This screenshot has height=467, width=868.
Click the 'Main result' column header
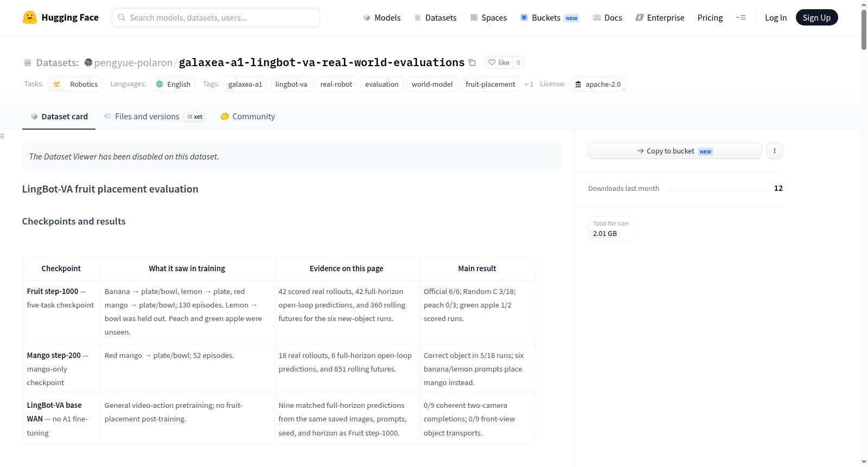[x=477, y=268]
